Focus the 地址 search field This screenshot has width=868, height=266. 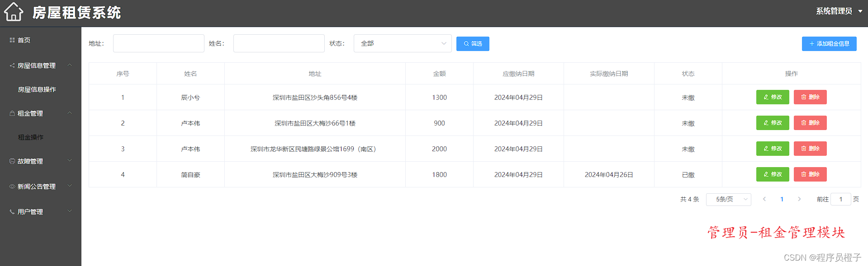(159, 43)
